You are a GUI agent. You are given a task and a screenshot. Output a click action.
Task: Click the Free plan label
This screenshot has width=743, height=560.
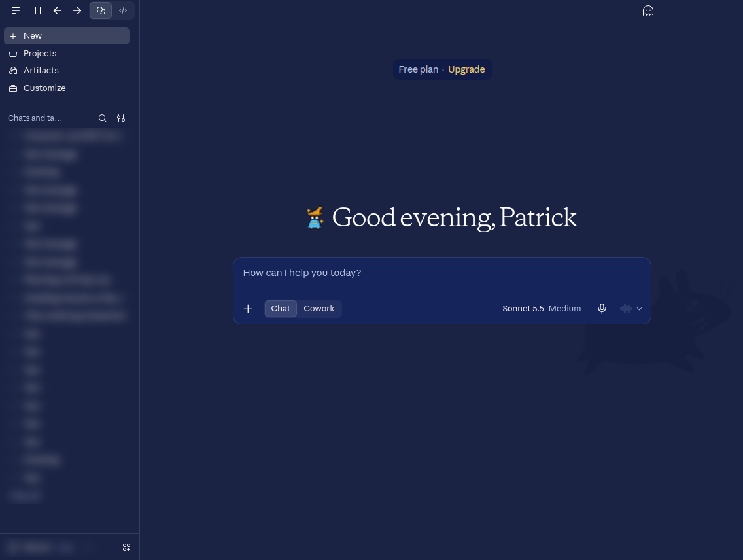[419, 69]
